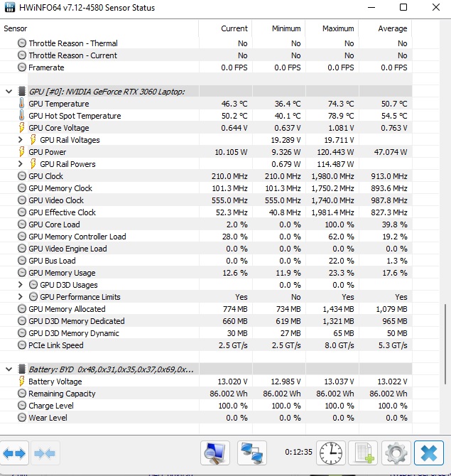Click the circle icon beside PCIe Link Speed
This screenshot has width=451, height=476.
(x=22, y=345)
